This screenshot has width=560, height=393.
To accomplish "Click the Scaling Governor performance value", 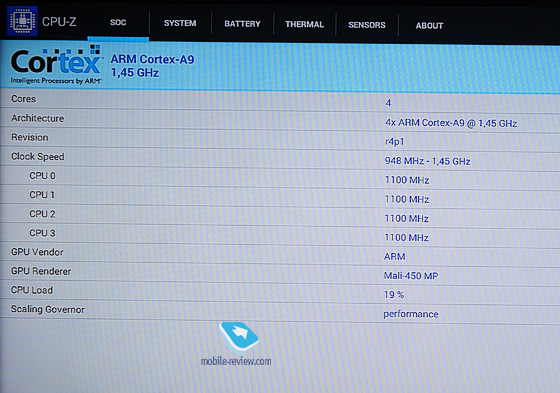I will (411, 314).
